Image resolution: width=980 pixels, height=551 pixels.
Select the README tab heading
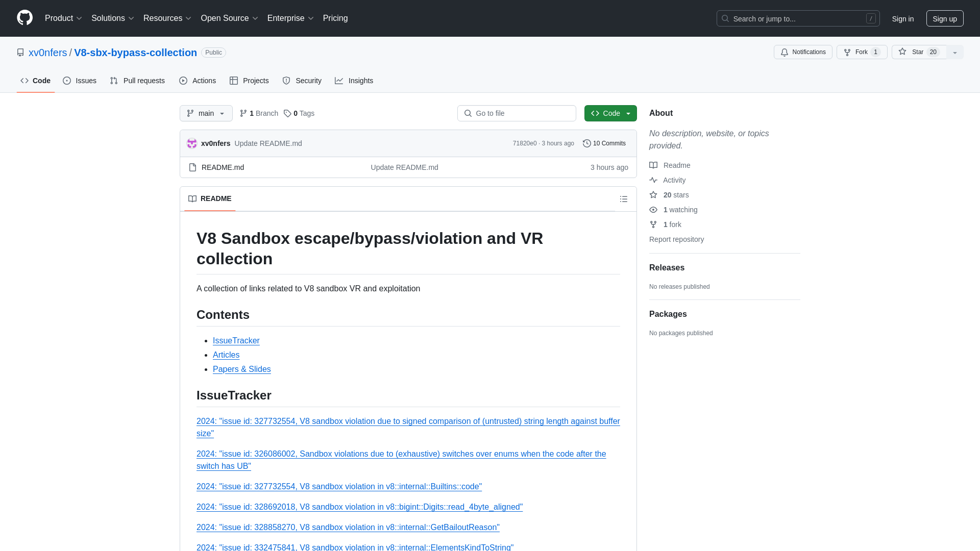coord(210,198)
